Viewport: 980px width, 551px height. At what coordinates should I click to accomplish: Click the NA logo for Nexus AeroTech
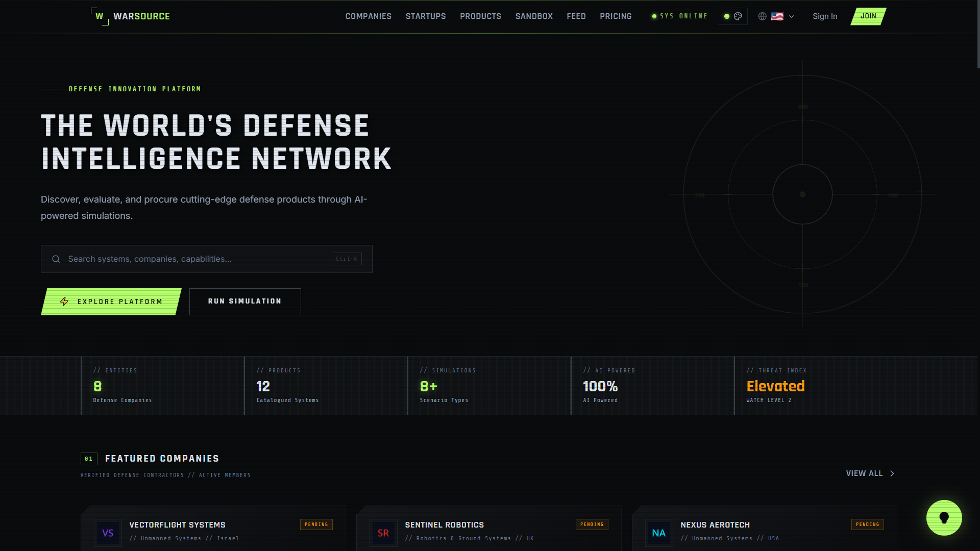[x=659, y=533]
